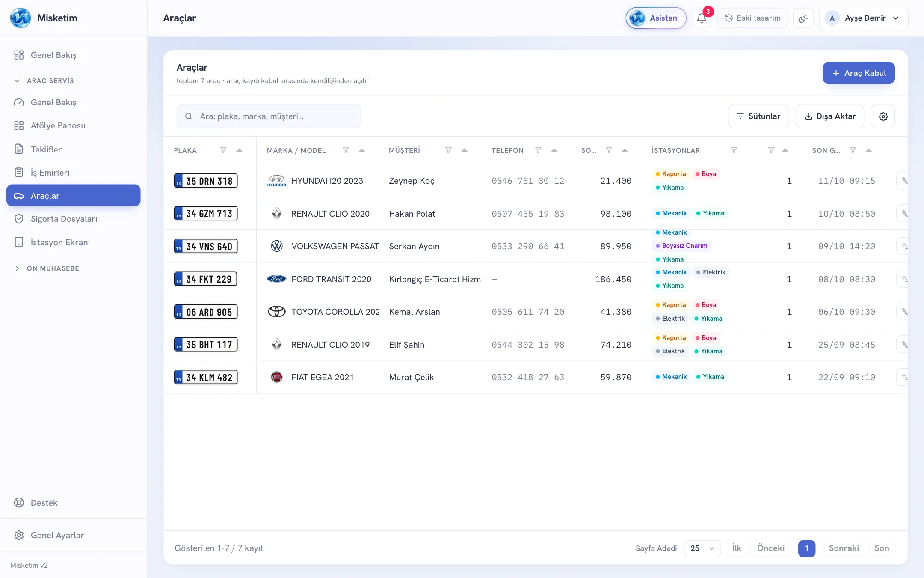
Task: Open Sigorta Dosyaları page
Action: point(74,219)
